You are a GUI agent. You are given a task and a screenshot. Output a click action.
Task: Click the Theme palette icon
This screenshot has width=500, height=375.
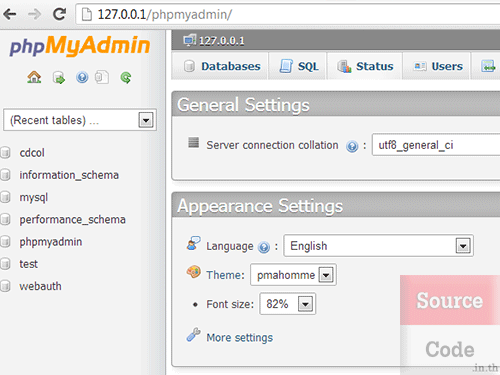pos(193,272)
